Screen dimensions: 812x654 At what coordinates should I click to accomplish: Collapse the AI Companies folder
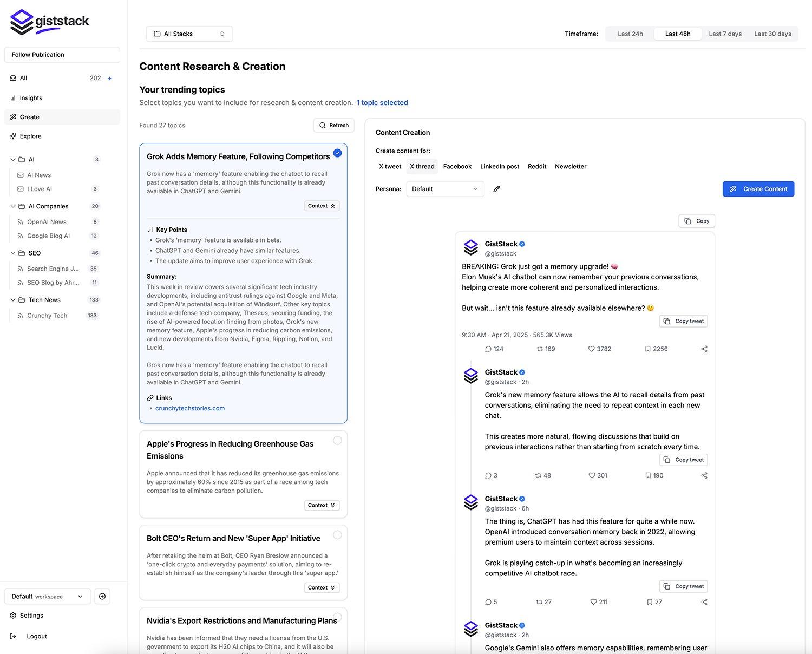click(x=13, y=206)
